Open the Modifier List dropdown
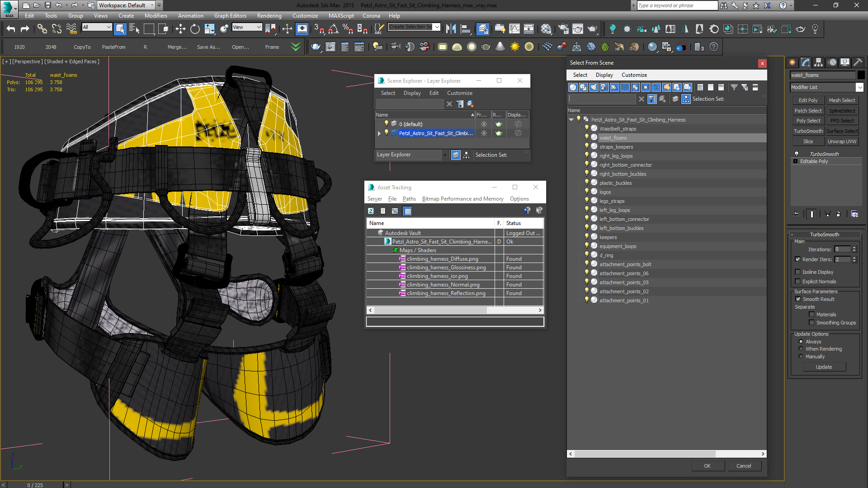 point(859,87)
